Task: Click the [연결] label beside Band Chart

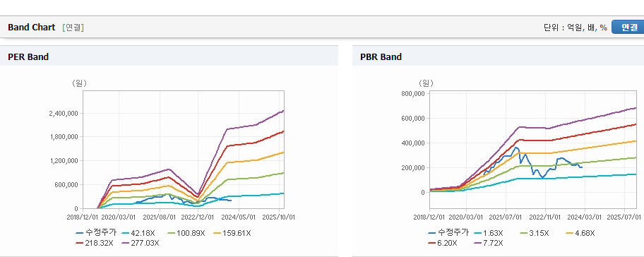Action: click(73, 28)
